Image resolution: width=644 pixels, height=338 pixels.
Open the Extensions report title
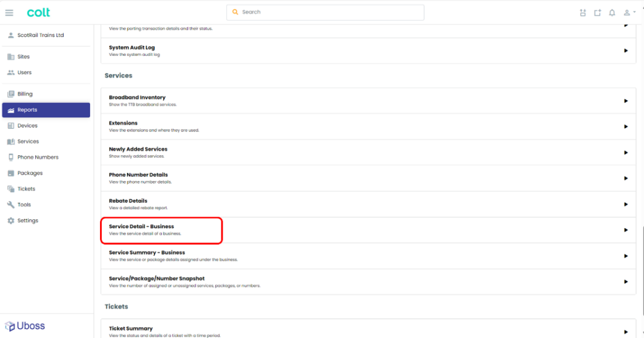click(x=123, y=123)
